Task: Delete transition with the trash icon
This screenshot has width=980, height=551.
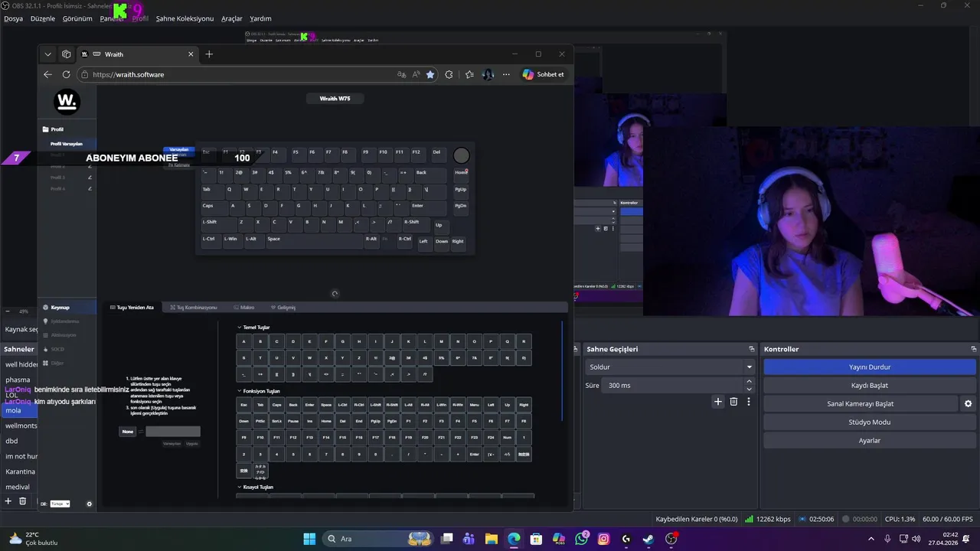Action: coord(733,402)
